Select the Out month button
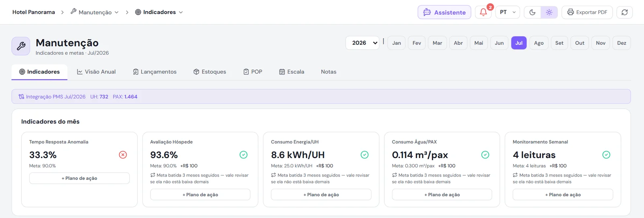This screenshot has width=644, height=218. click(x=580, y=43)
